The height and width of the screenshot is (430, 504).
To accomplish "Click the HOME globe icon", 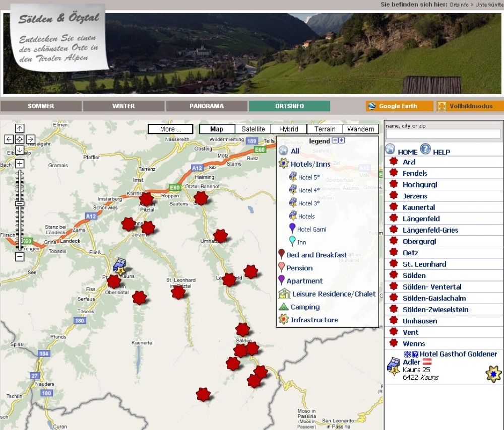I will (390, 149).
